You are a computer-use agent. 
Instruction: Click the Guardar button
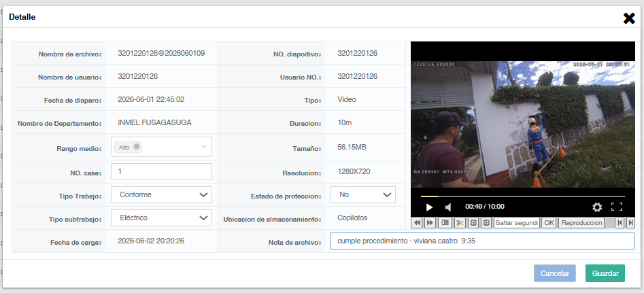point(605,273)
